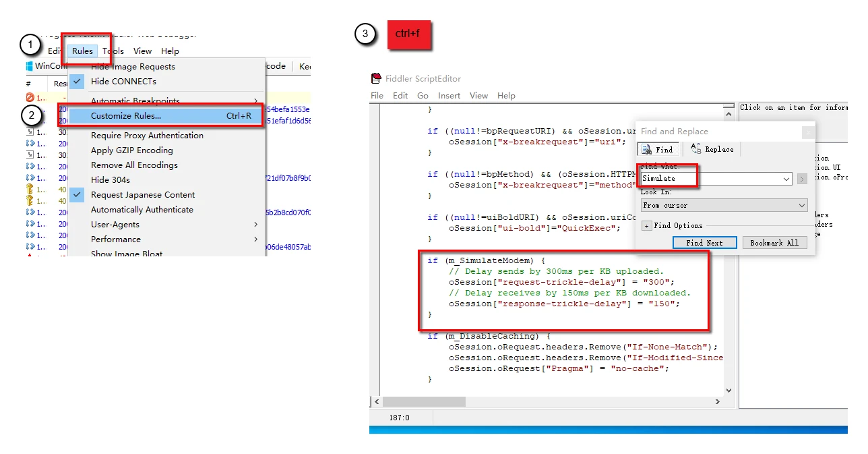Open the File menu in ScriptEditor
Screen dimensions: 868x454
377,96
